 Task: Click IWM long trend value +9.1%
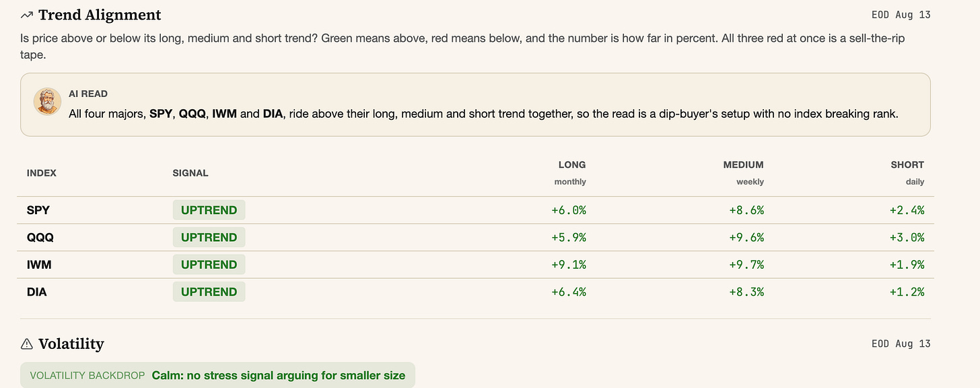[569, 265]
